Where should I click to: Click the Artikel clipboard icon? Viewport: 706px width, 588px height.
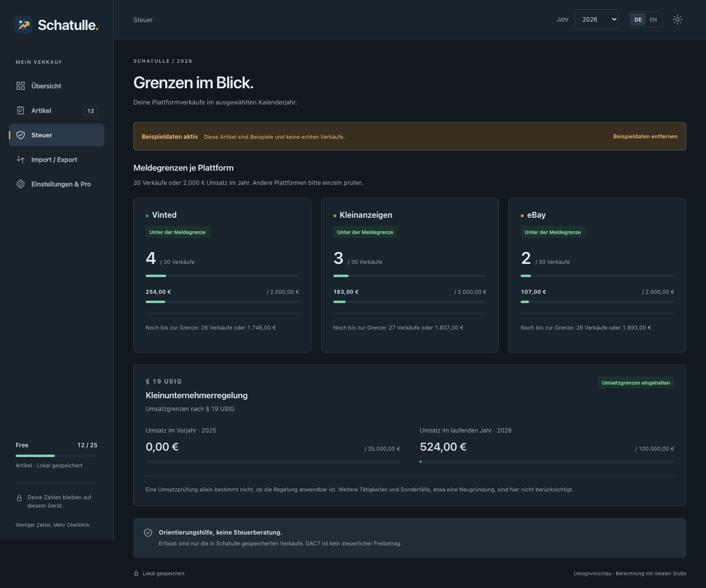21,110
